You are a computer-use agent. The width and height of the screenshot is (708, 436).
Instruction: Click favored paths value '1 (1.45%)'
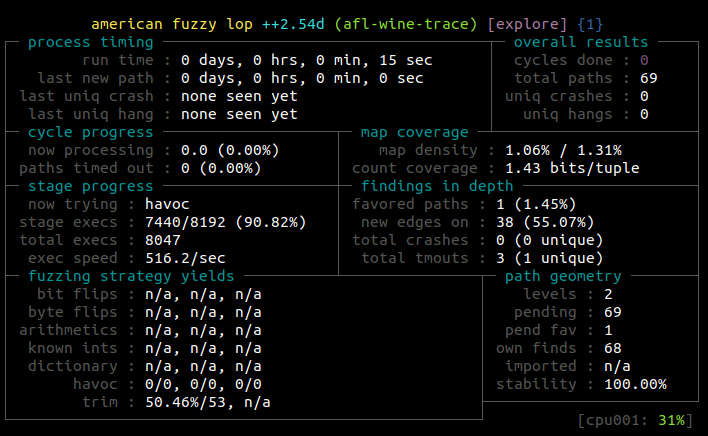click(x=536, y=204)
